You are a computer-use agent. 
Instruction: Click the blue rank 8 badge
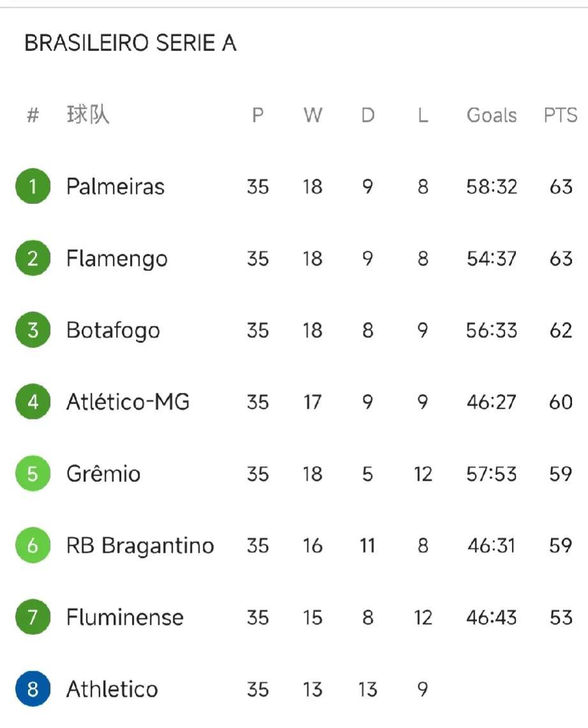pos(33,689)
